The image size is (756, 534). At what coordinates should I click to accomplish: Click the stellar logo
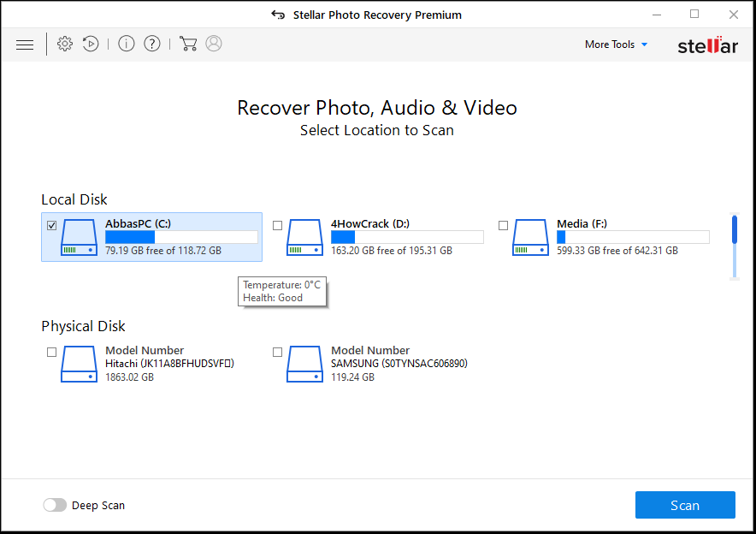tap(707, 44)
